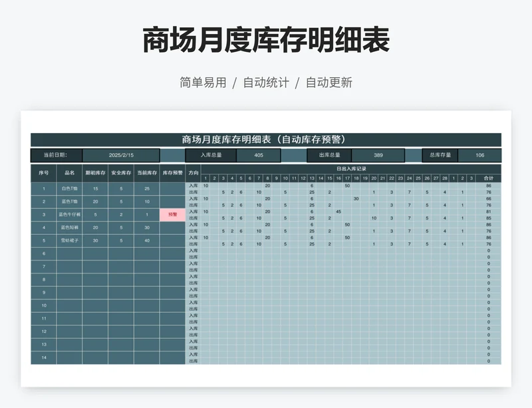
Task: Select the total stock value 106
Action: click(x=479, y=155)
